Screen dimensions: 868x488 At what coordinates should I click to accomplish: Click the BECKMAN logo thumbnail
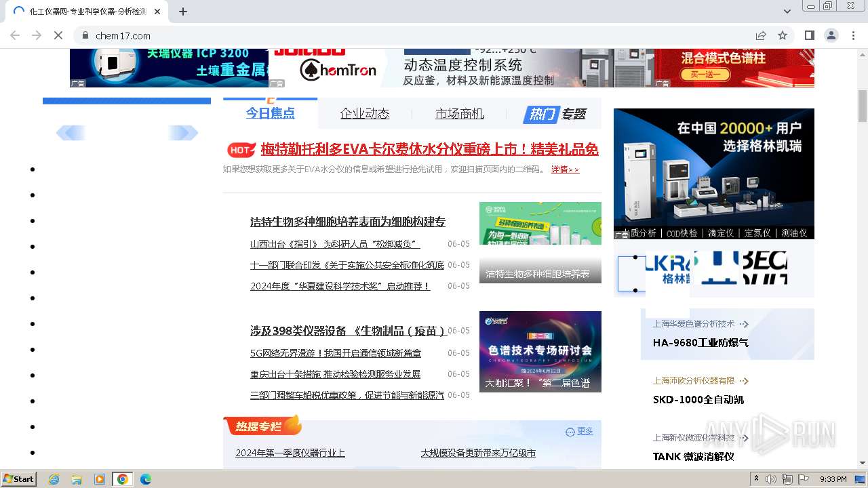765,268
